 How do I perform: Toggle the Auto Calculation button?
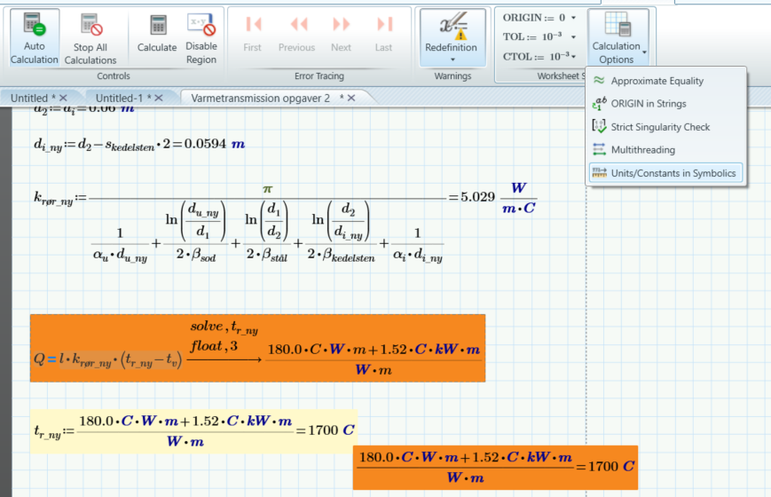point(34,38)
